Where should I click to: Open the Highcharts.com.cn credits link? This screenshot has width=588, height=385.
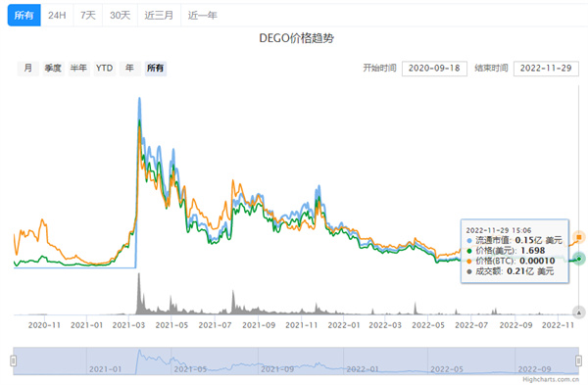[x=551, y=379]
